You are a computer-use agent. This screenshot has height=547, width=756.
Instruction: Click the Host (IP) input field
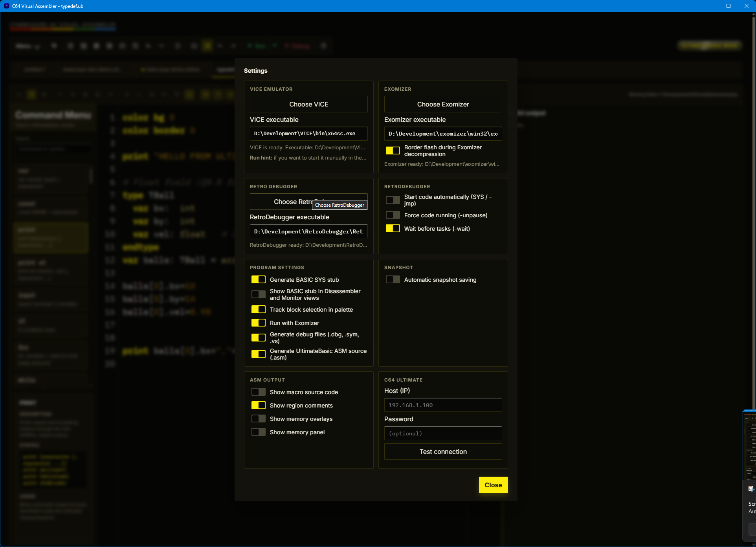click(443, 405)
